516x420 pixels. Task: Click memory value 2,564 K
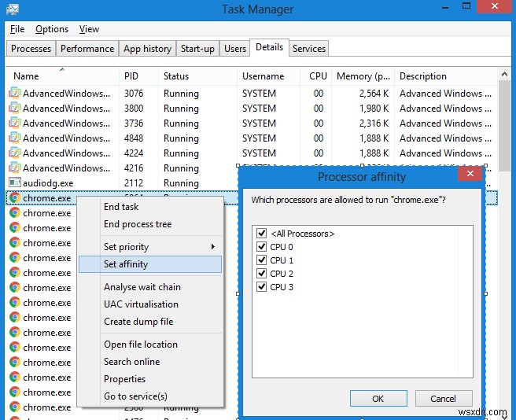[x=374, y=94]
